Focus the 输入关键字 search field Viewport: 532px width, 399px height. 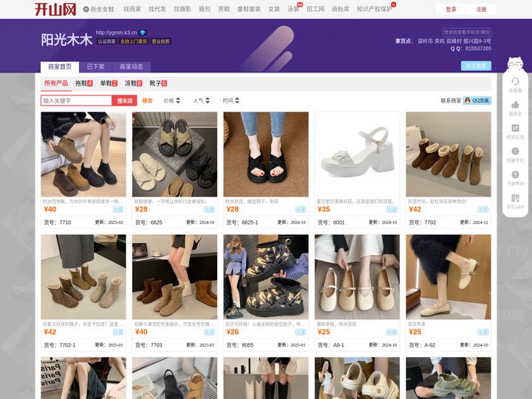tap(76, 100)
